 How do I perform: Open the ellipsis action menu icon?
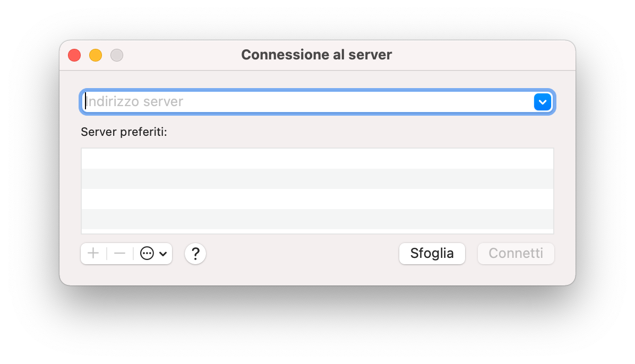tap(147, 254)
